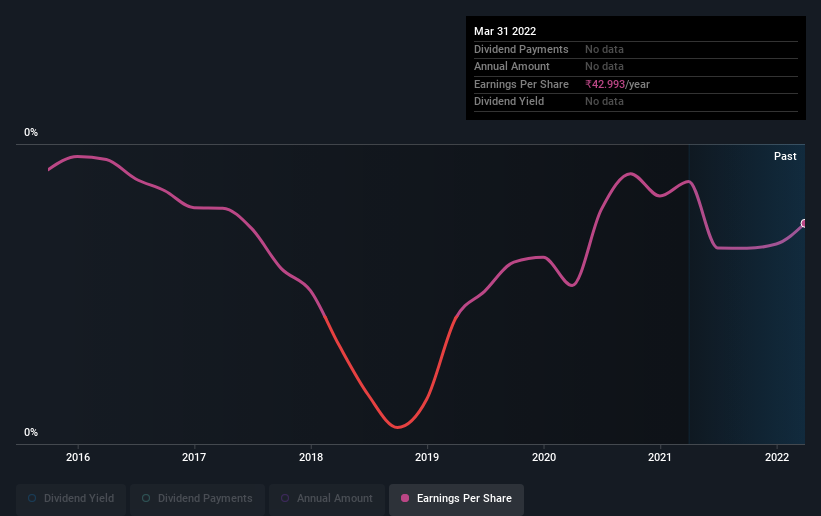
Task: Click the 2017 x-axis label
Action: (194, 457)
